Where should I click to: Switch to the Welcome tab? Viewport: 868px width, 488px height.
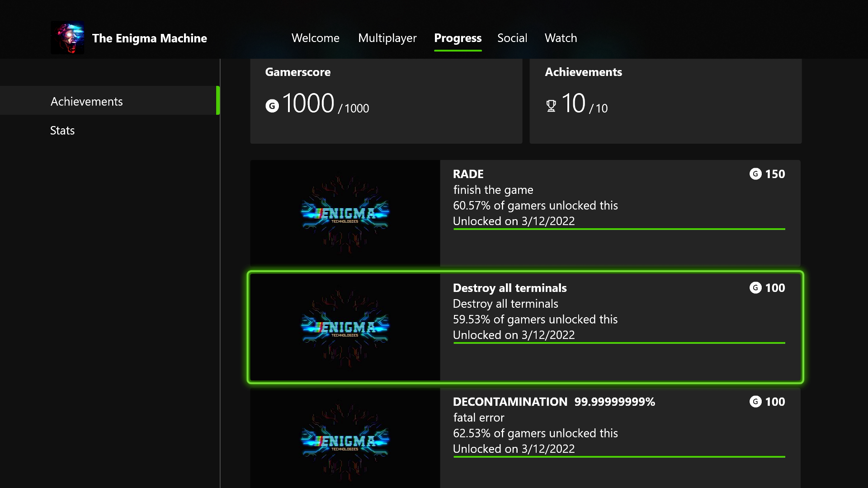(315, 38)
